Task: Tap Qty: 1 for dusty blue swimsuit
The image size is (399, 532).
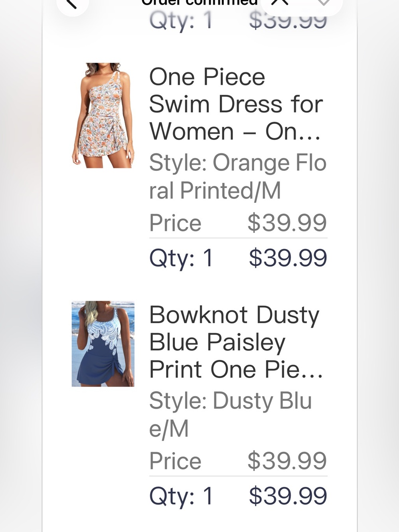Action: coord(181,496)
